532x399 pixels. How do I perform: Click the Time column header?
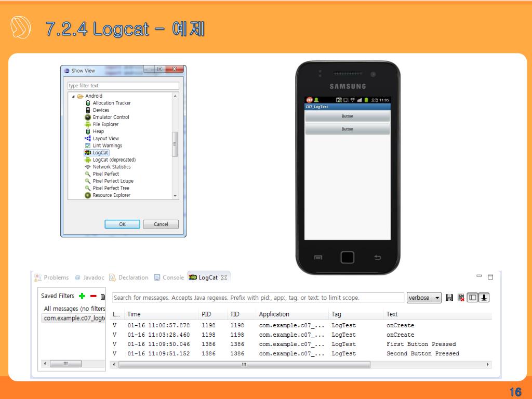(x=162, y=314)
